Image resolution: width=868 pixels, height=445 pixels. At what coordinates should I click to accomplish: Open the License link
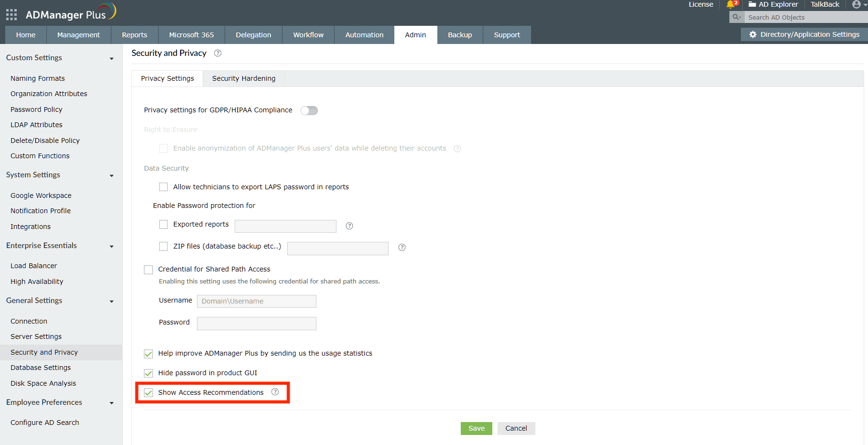click(x=701, y=4)
